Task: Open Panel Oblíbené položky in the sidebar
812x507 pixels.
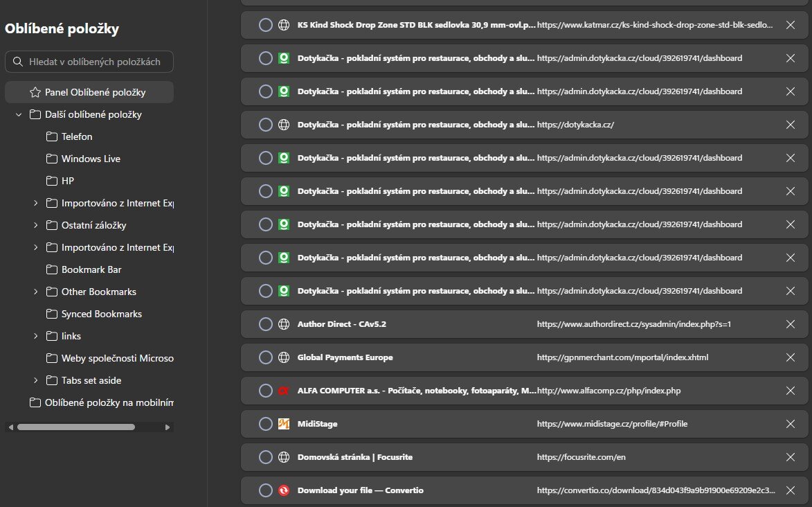Action: [x=89, y=92]
